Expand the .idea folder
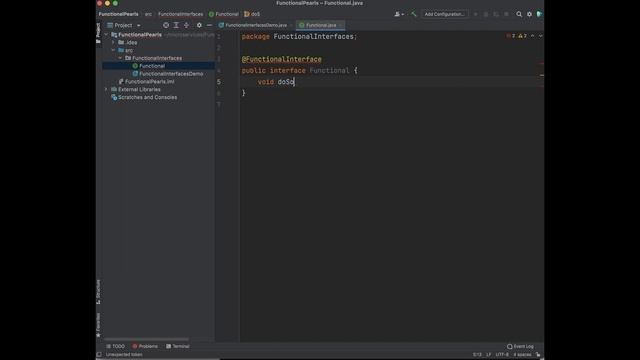Viewport: 640px width, 360px height. click(113, 42)
